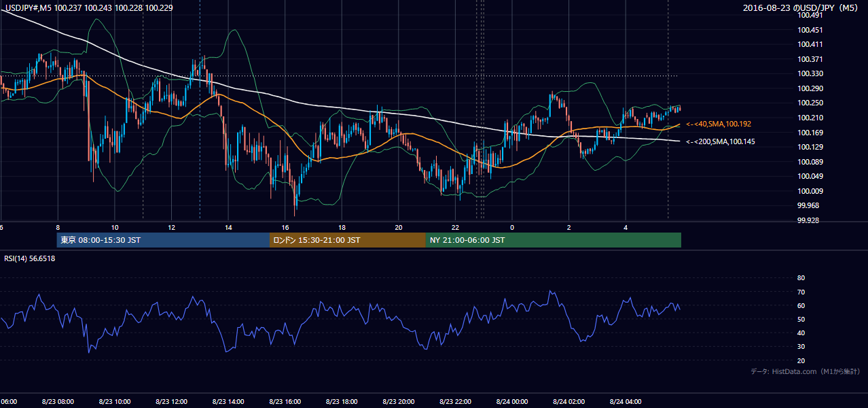868x408 pixels.
Task: Click price level 100.451 on the axis
Action: (x=810, y=30)
